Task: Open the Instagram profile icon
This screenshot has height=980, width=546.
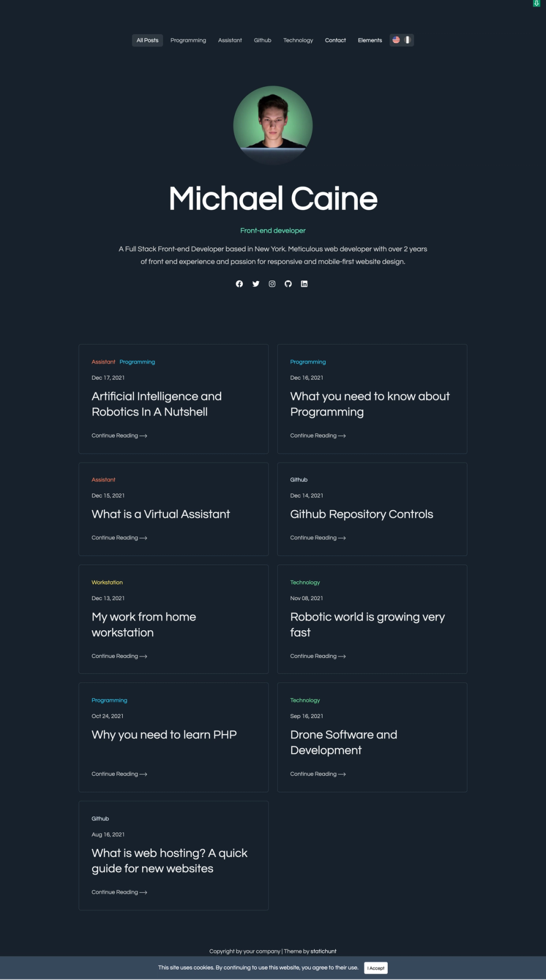Action: 272,284
